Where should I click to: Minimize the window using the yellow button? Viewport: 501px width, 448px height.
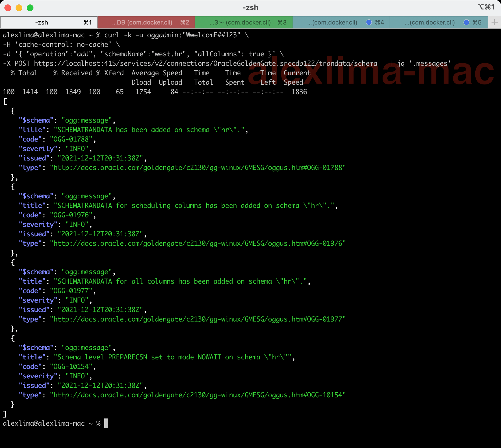(x=19, y=8)
